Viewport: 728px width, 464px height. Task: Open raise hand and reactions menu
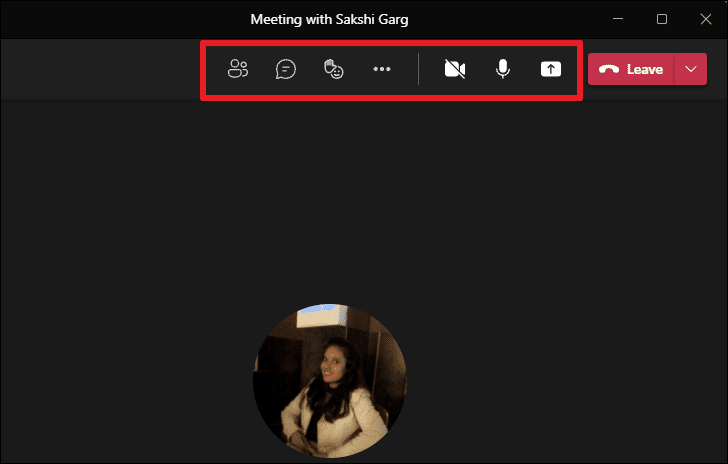pyautogui.click(x=333, y=69)
